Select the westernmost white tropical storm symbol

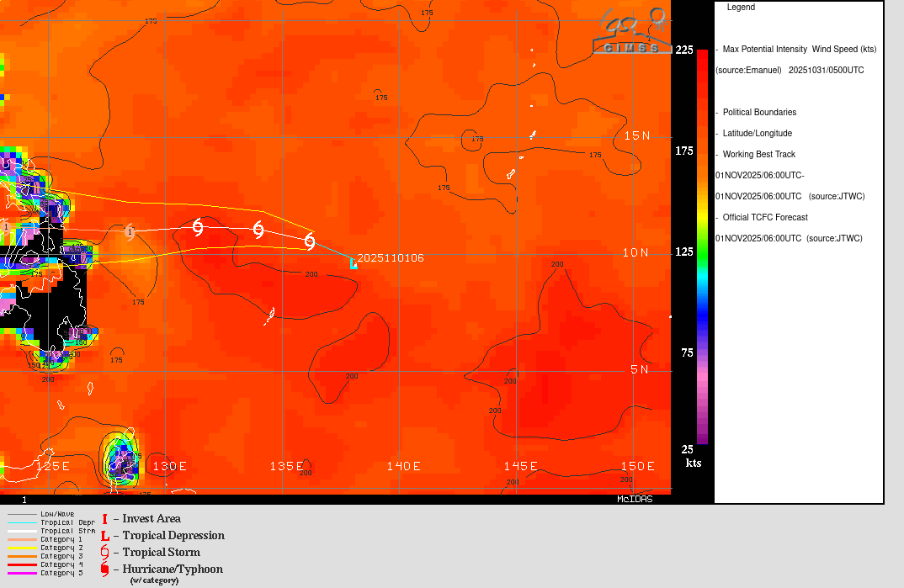point(198,227)
